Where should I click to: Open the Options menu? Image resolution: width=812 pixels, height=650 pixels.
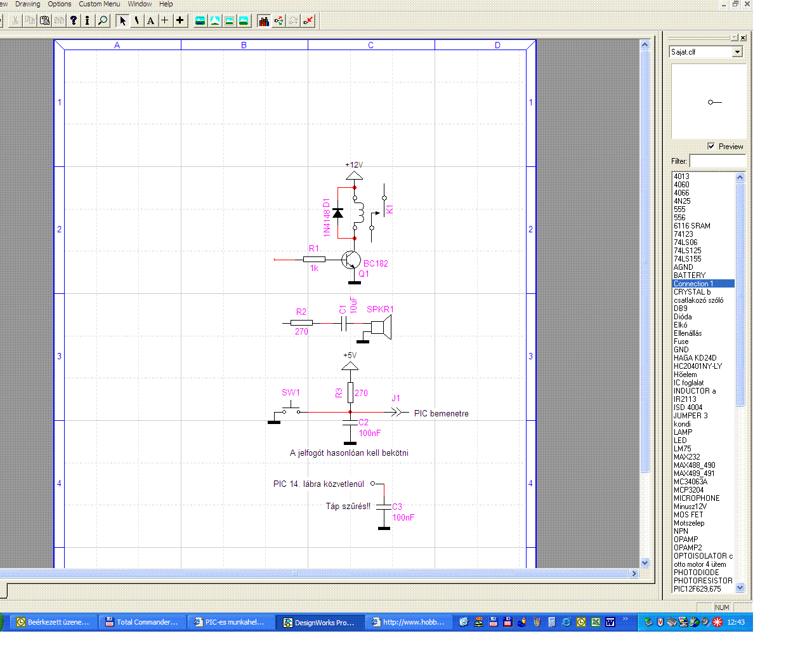(60, 4)
